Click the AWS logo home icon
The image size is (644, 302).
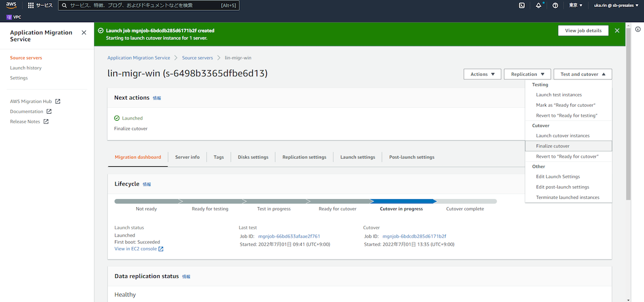12,5
